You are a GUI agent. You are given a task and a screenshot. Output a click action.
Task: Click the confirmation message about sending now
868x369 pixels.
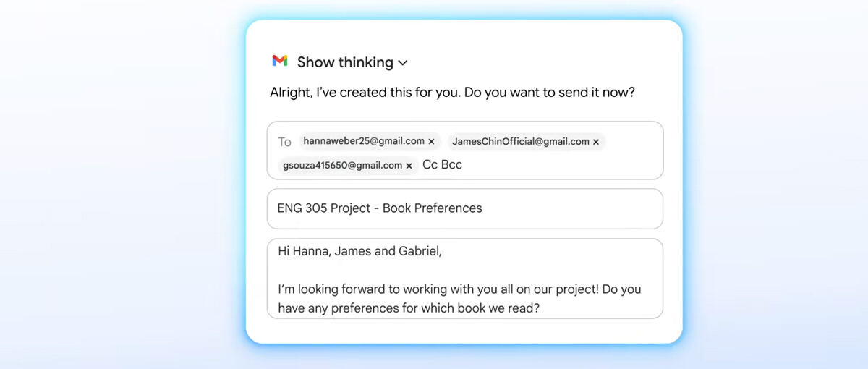tap(452, 93)
